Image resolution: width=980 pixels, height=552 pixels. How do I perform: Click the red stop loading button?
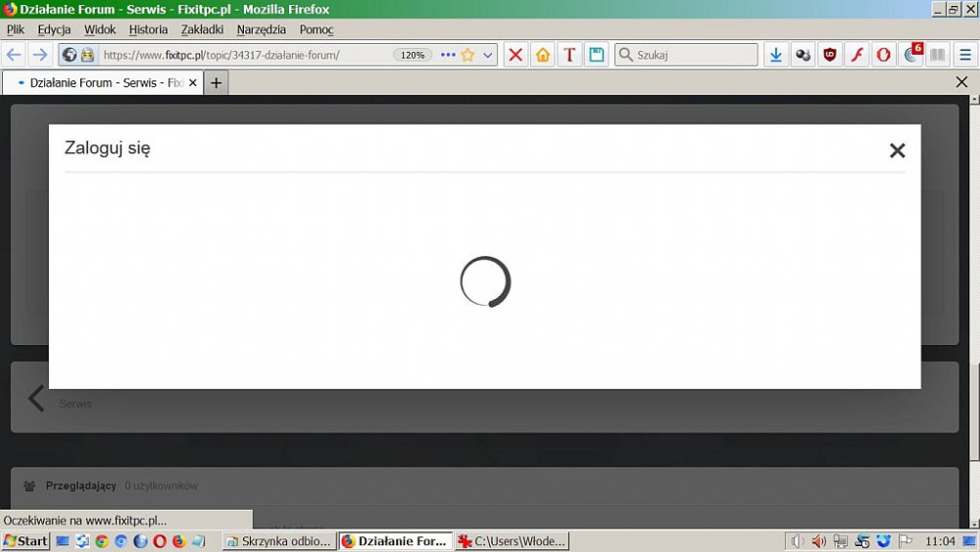(x=515, y=55)
